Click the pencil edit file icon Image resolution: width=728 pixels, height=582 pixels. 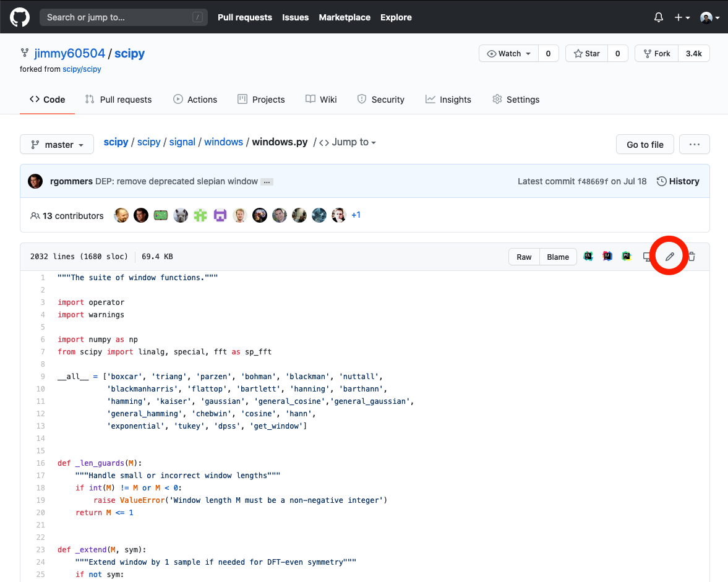coord(669,257)
